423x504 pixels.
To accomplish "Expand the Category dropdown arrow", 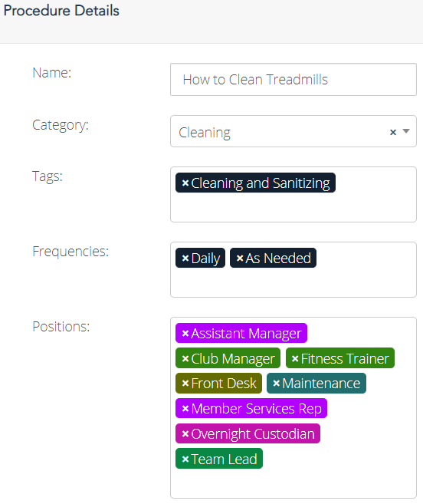I will tap(406, 131).
